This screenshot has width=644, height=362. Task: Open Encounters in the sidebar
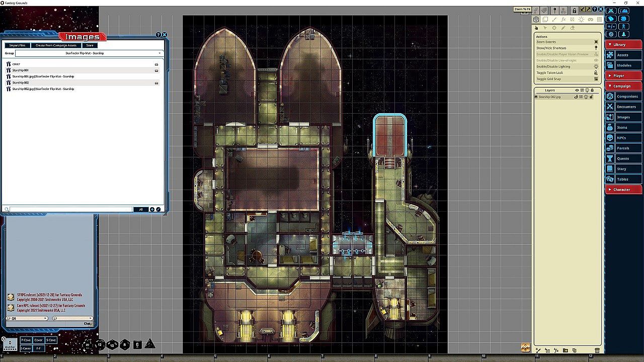(624, 107)
